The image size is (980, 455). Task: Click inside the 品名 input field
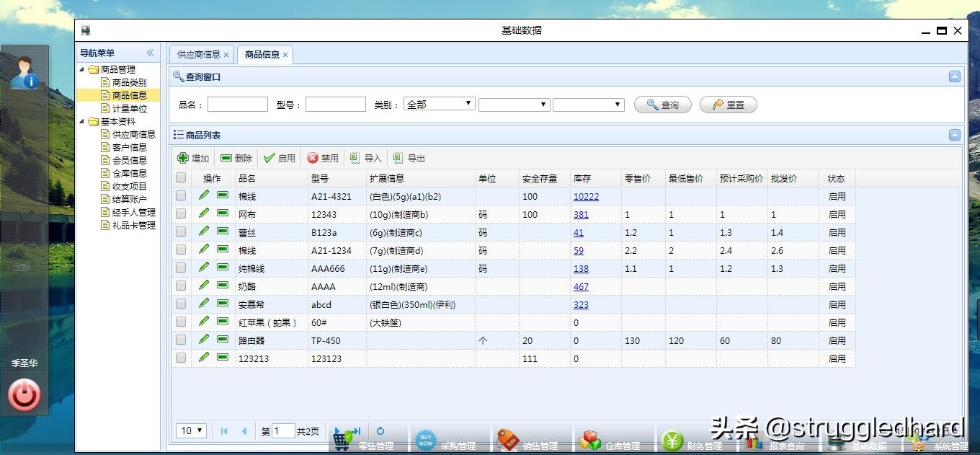[237, 103]
